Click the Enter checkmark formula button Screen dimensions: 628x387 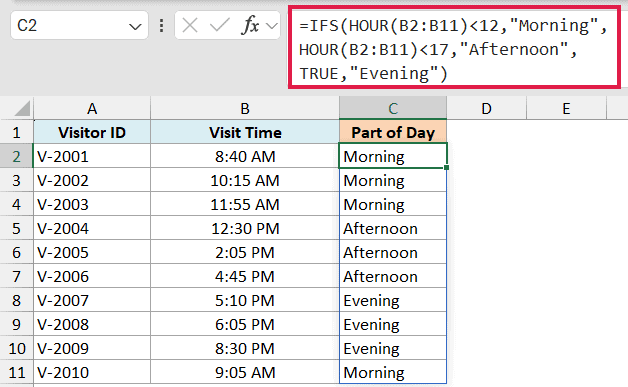[x=219, y=26]
